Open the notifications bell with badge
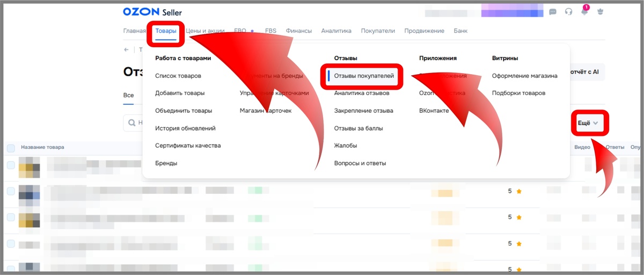 tap(584, 11)
